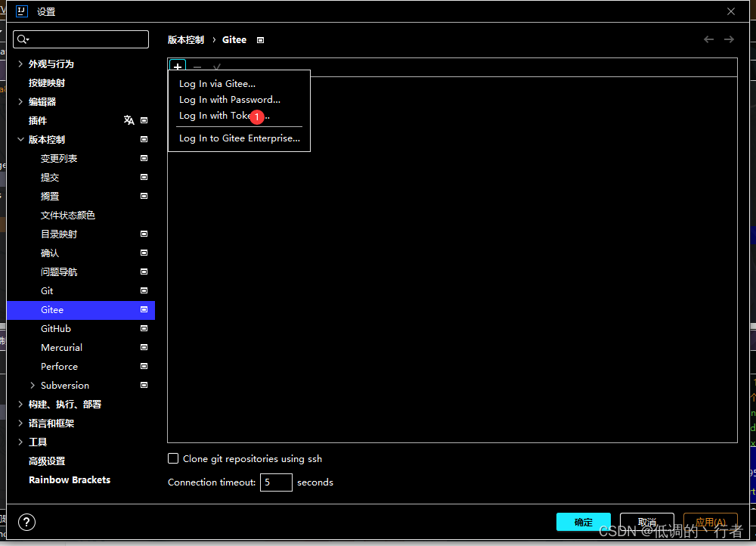
Task: Expand the 构建、执行、部署 section
Action: tap(20, 404)
